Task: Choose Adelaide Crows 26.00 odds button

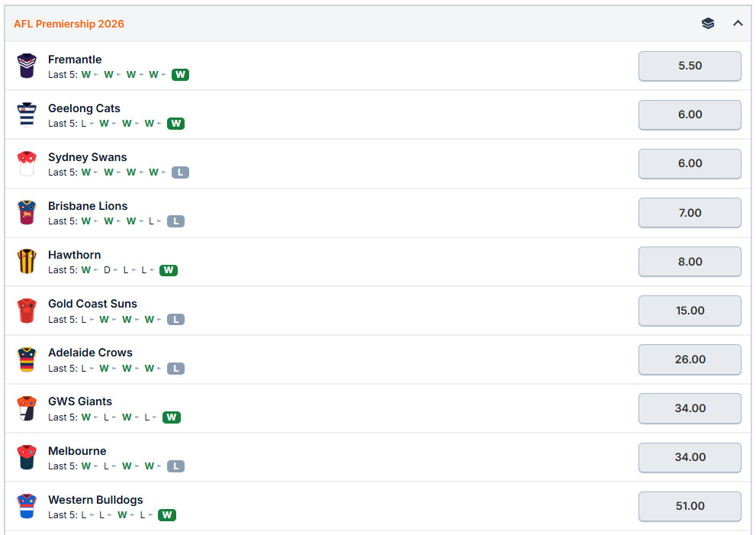Action: click(690, 359)
